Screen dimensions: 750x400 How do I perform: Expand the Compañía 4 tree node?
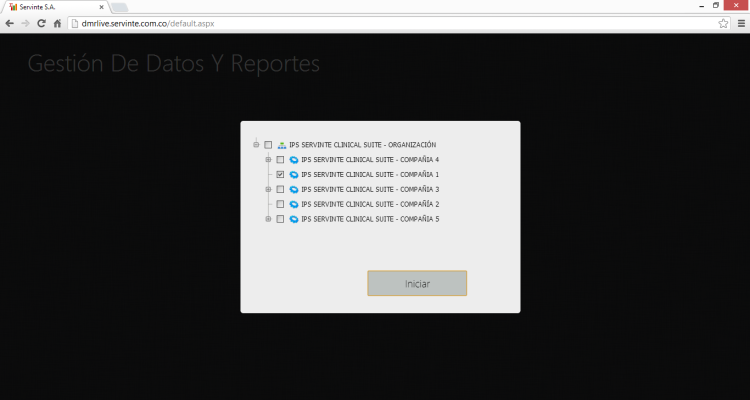pyautogui.click(x=268, y=160)
